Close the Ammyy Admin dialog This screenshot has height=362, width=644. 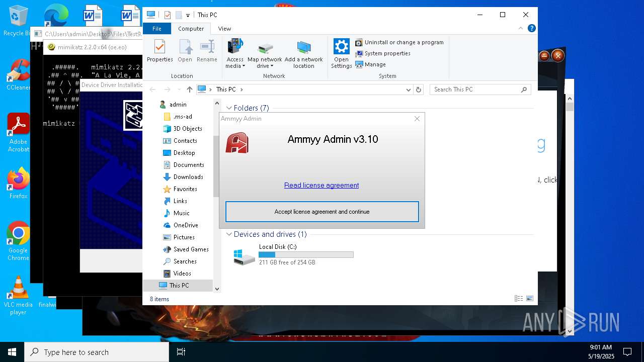coord(417,119)
